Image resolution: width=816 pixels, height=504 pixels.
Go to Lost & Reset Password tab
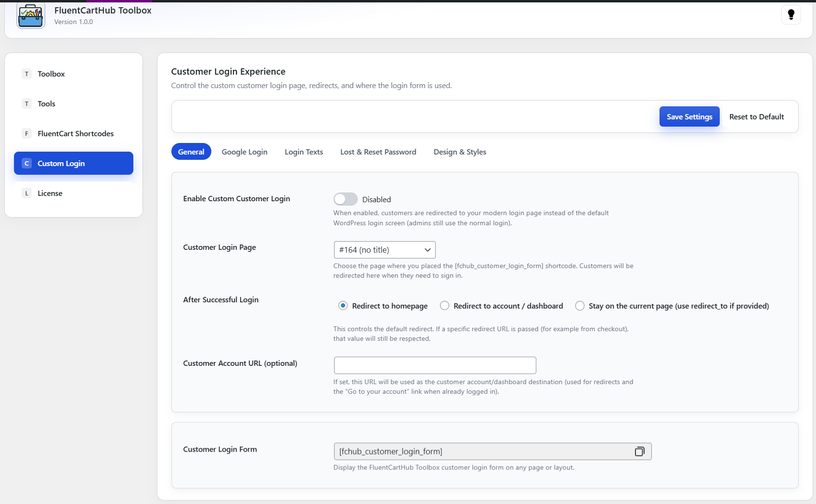(378, 152)
